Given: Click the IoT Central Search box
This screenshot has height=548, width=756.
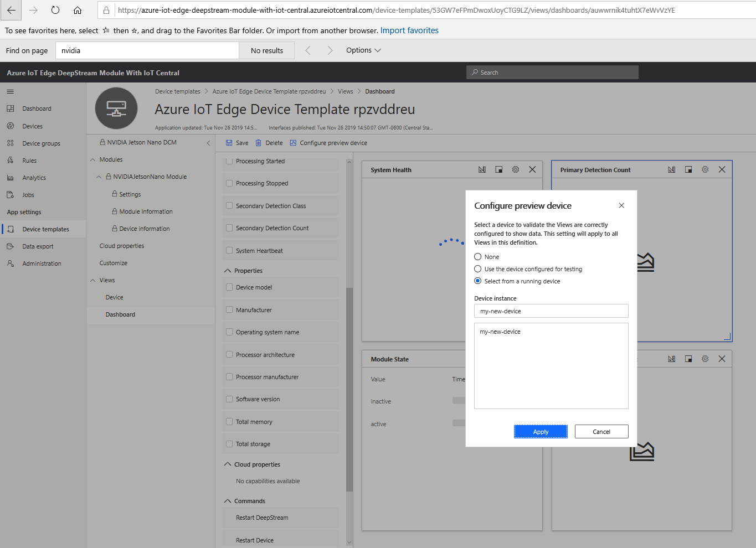Looking at the screenshot, I should pyautogui.click(x=552, y=73).
